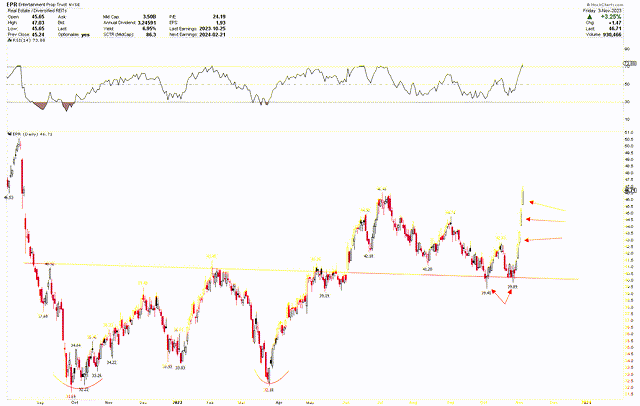Click the 42.18 June low price label
640x406 pixels.
[x=368, y=256]
